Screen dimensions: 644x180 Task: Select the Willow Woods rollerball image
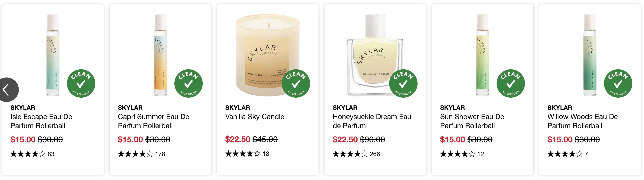(590, 55)
